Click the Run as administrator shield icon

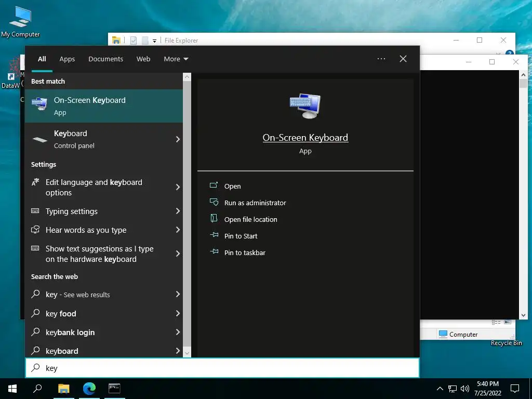tap(214, 202)
